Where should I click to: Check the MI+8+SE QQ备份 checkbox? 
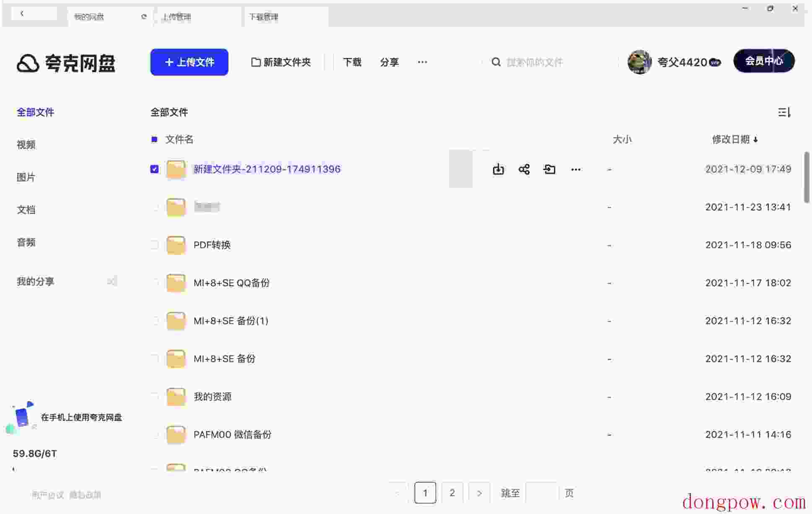click(154, 283)
